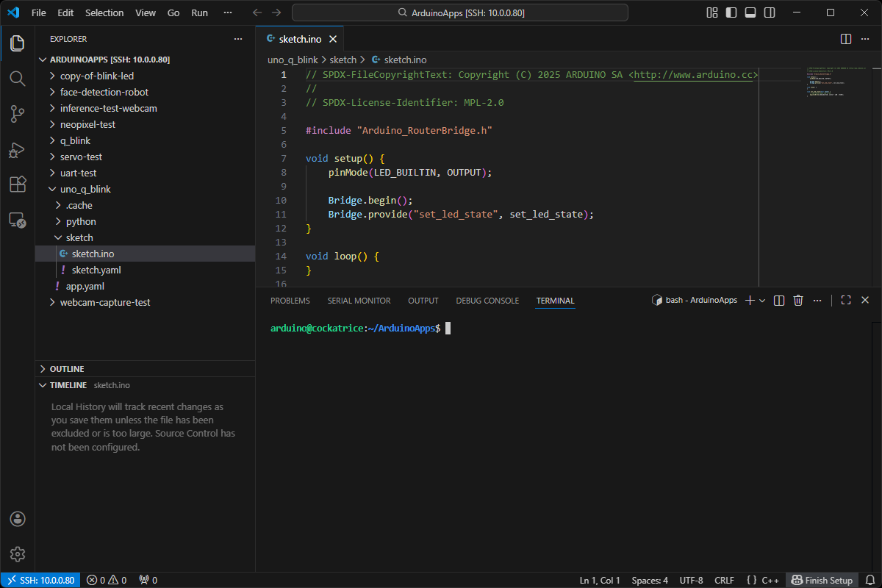
Task: Open the Remote Explorer view
Action: [x=18, y=220]
